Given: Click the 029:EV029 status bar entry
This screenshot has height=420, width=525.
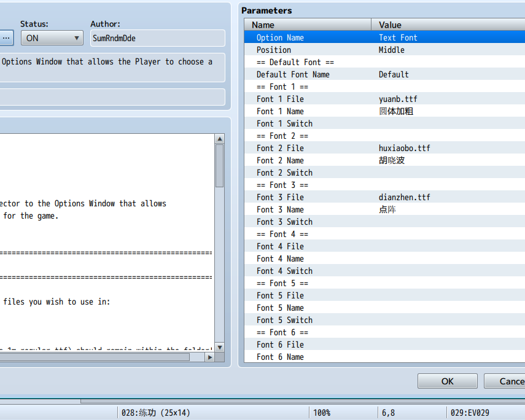Looking at the screenshot, I should [470, 413].
